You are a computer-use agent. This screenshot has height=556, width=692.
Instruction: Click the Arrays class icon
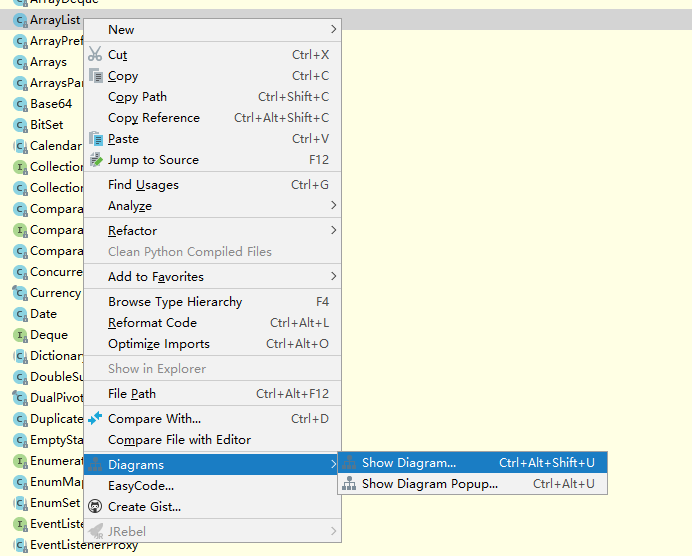click(20, 62)
